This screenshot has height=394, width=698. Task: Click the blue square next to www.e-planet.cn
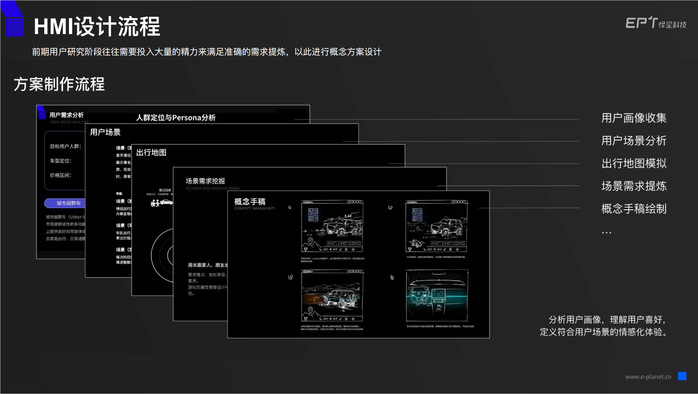tap(682, 376)
